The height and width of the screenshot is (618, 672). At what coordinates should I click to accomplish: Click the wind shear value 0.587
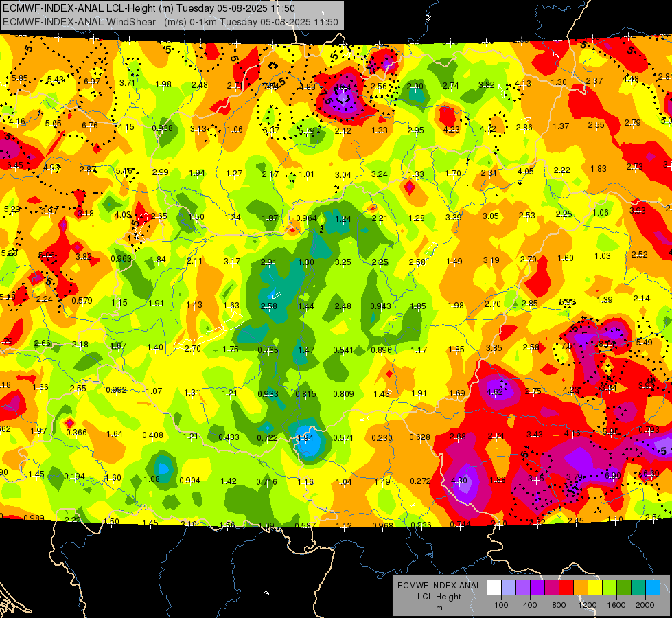tap(305, 525)
